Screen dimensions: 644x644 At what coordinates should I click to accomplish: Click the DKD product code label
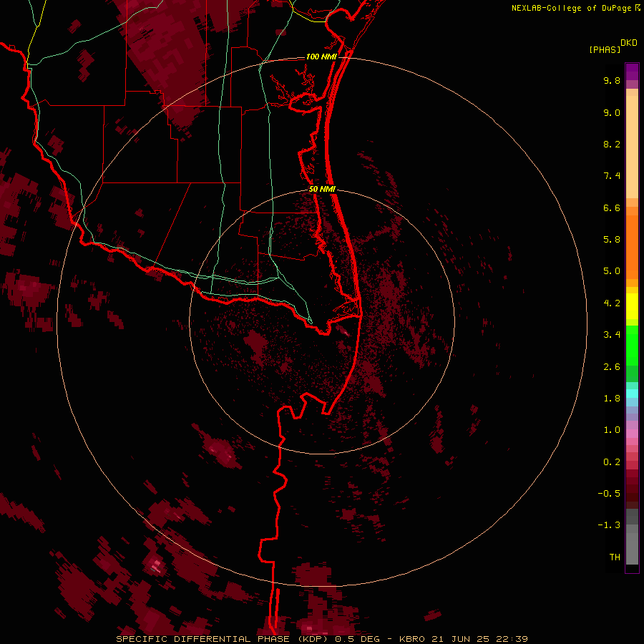pos(629,43)
